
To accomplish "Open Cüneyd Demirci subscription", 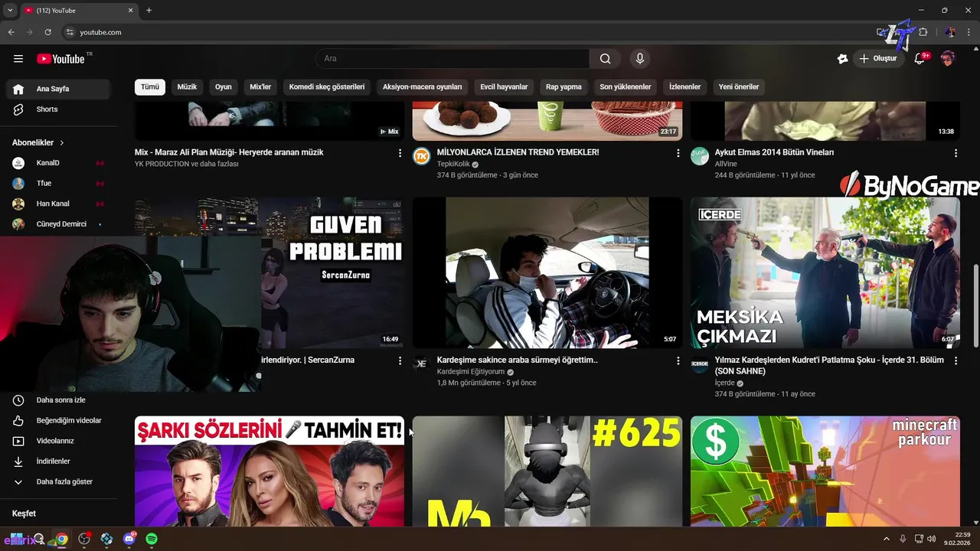I will pyautogui.click(x=58, y=224).
